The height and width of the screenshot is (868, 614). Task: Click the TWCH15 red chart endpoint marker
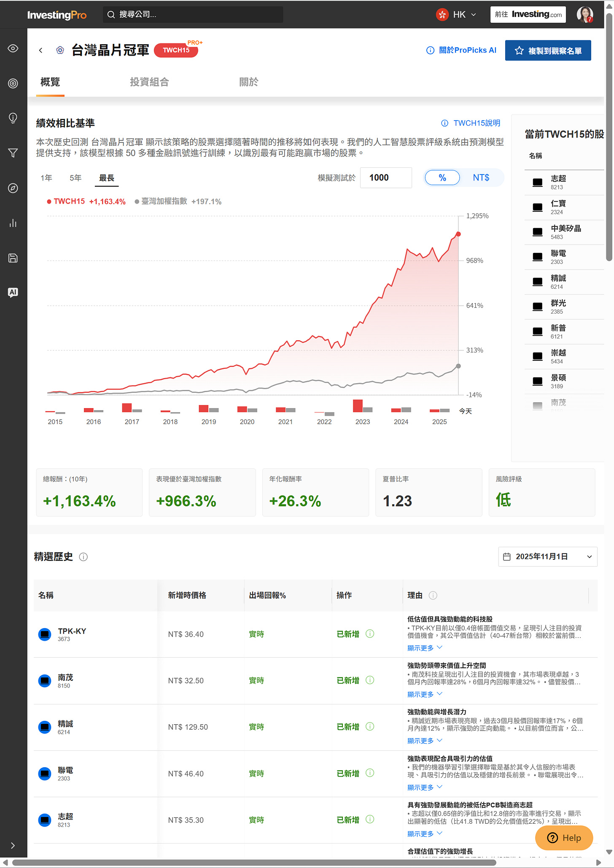click(458, 234)
